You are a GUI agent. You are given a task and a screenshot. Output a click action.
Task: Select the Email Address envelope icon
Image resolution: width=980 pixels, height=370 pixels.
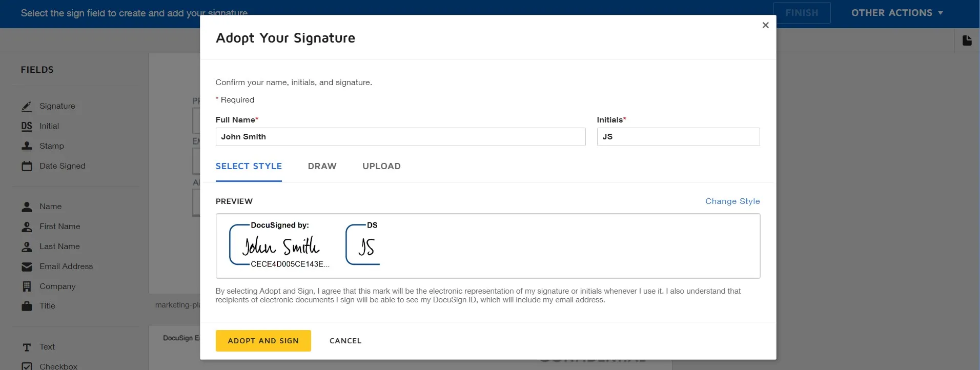pos(27,266)
